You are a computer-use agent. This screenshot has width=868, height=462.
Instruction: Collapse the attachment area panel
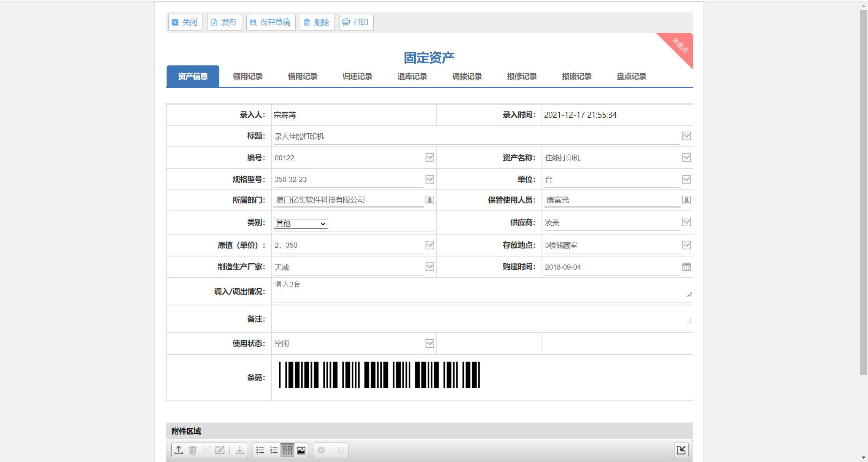(681, 450)
